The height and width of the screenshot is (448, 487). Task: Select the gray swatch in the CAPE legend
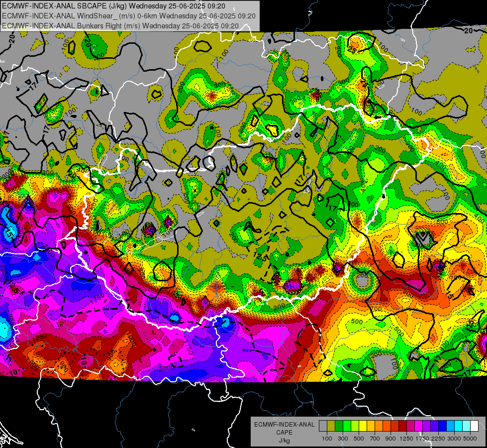coord(323,426)
